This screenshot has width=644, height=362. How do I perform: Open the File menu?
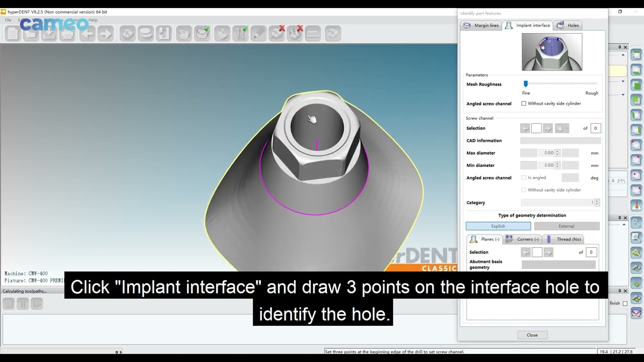coord(8,20)
